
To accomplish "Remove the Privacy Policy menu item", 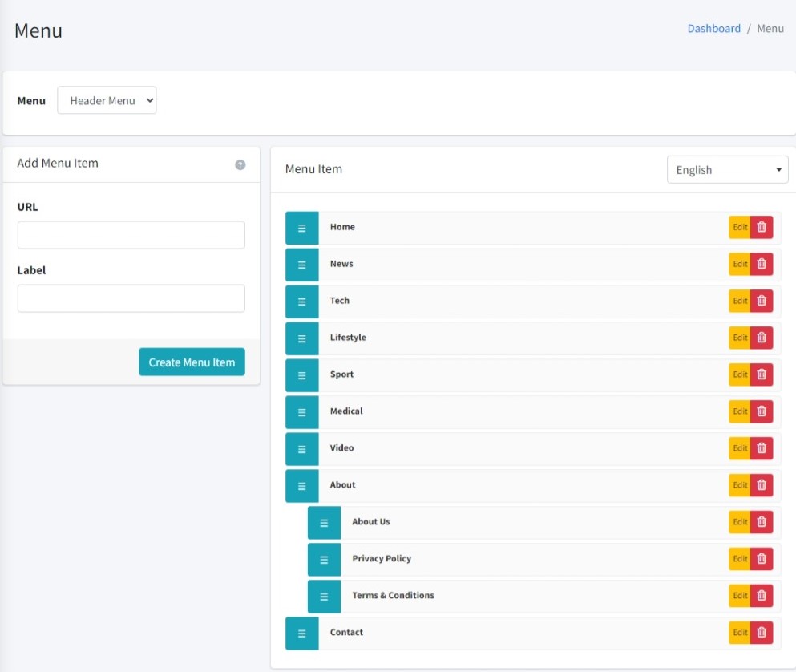I will pyautogui.click(x=762, y=559).
